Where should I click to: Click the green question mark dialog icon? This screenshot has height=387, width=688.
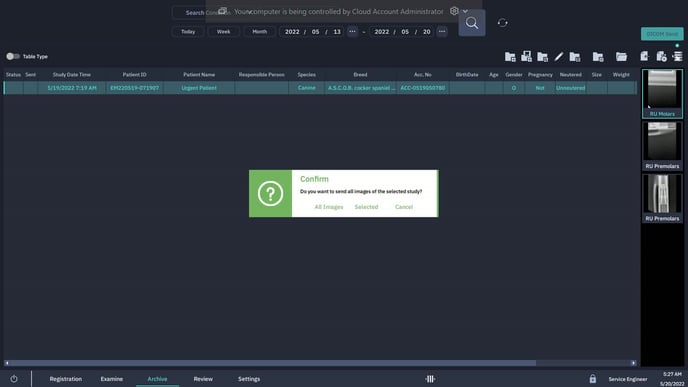point(270,194)
